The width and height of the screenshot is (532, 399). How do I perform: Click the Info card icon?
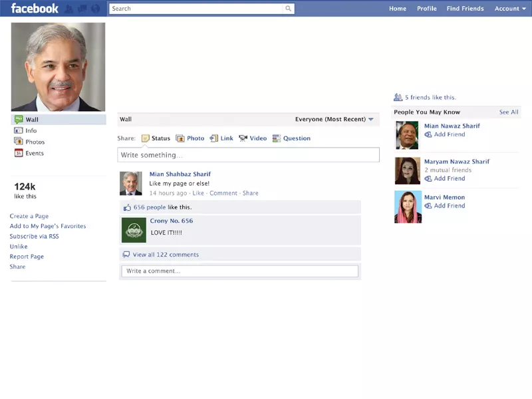[x=19, y=130]
